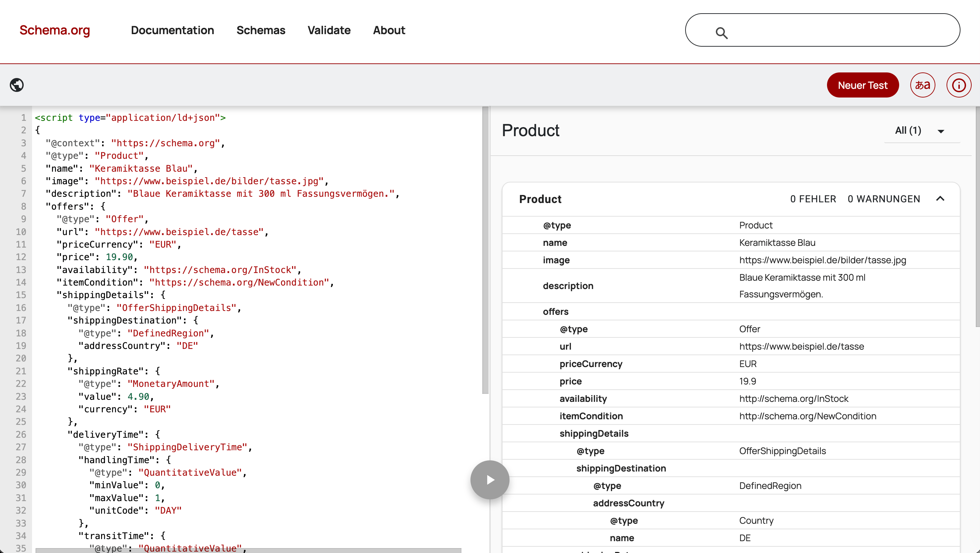Click the description row value text

[802, 286]
